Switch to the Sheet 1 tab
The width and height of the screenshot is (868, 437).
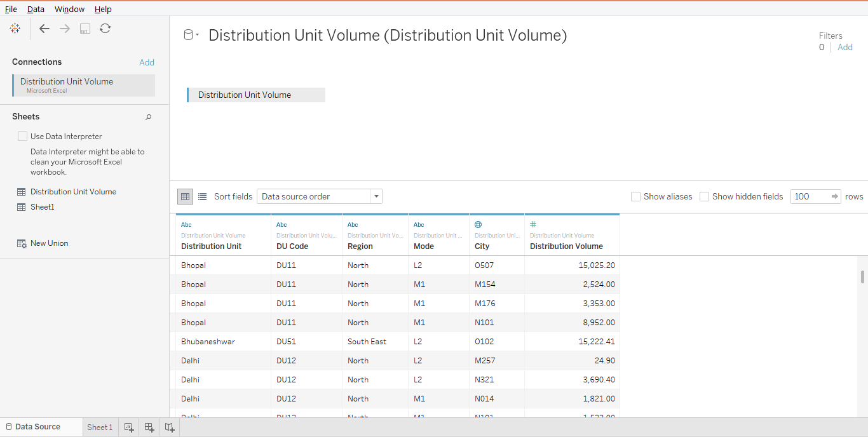coord(100,427)
